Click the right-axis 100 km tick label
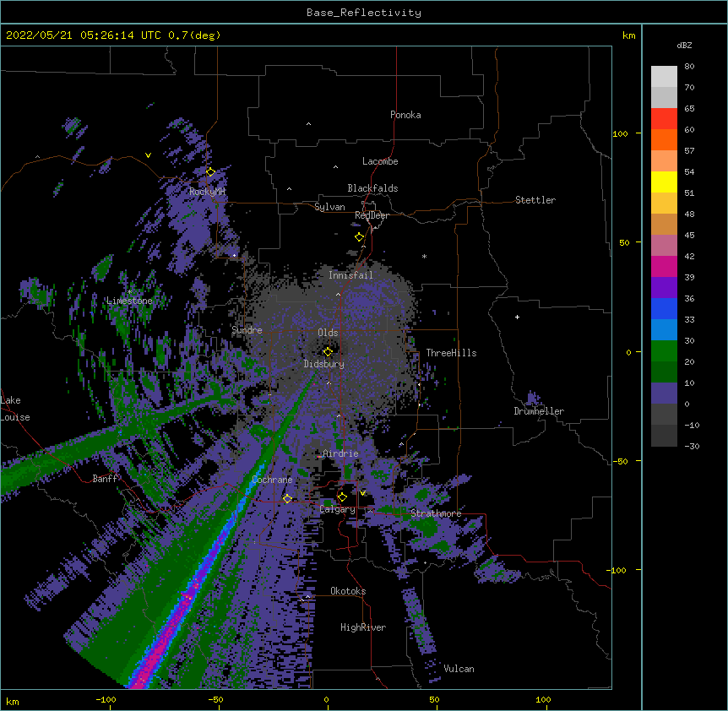728x711 pixels. (620, 133)
